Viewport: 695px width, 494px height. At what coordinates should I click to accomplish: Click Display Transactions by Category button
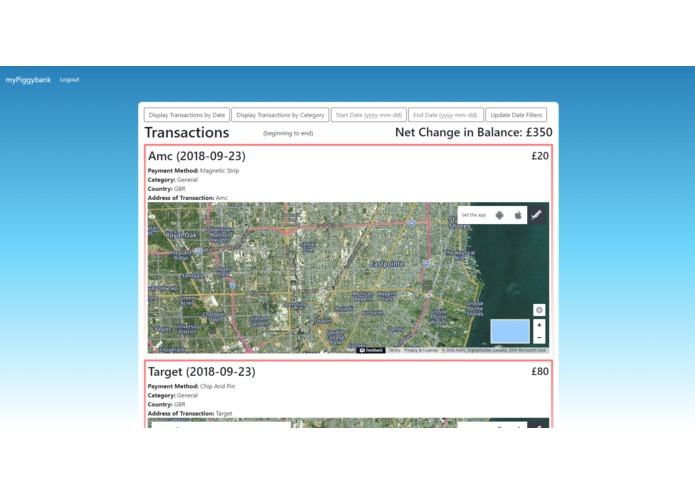coord(280,115)
